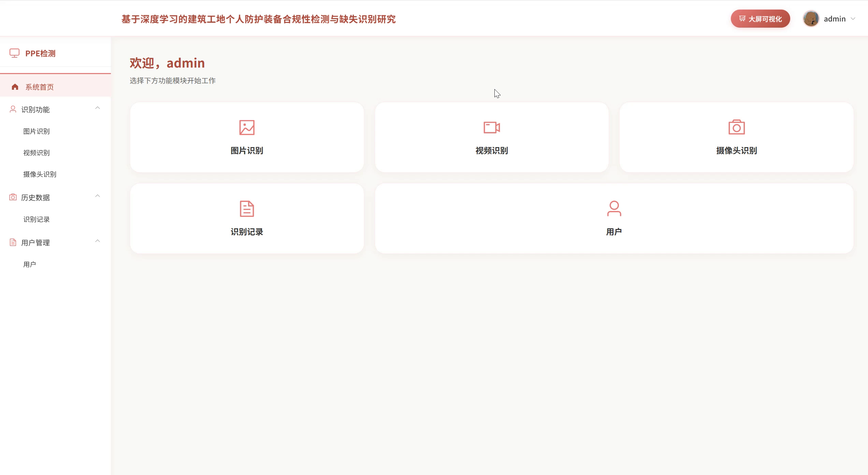Screen dimensions: 868x475
Task: Click the document icon in 识别记录 card
Action: (x=247, y=209)
